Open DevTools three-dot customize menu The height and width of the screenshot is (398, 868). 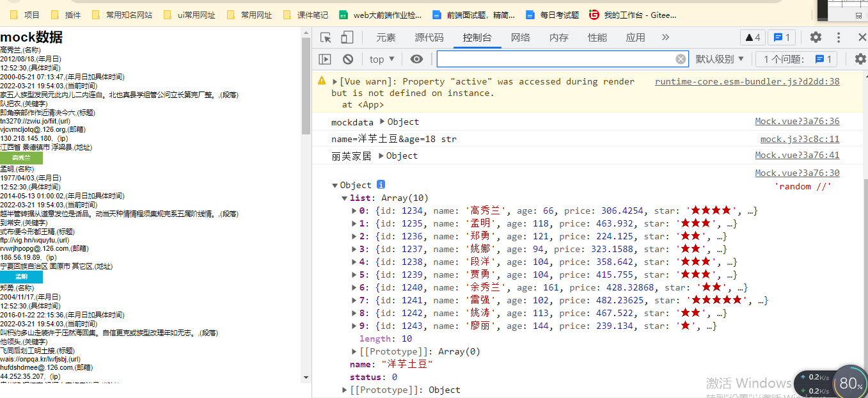(x=839, y=38)
